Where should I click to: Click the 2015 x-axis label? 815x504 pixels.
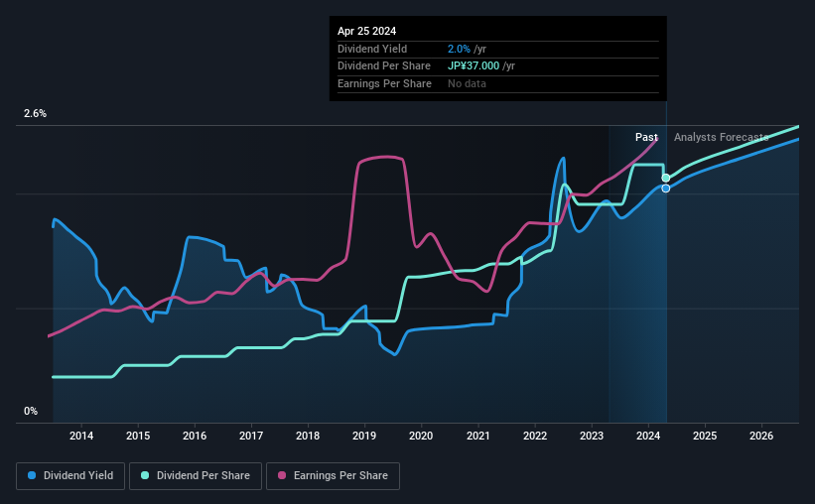(x=138, y=436)
